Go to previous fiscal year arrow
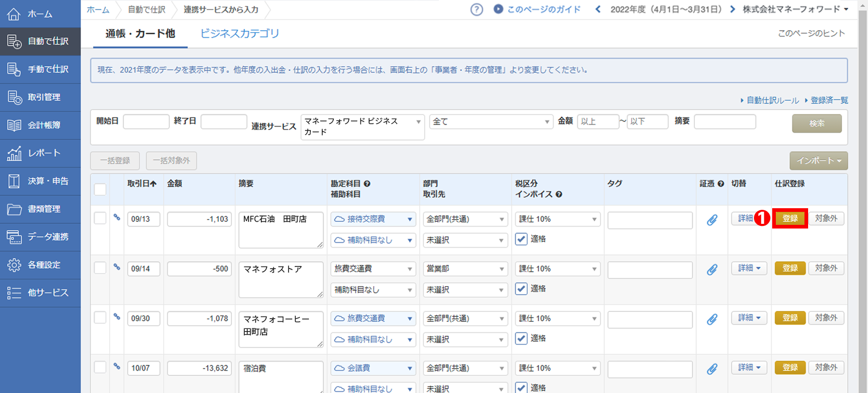The width and height of the screenshot is (868, 393). tap(598, 9)
